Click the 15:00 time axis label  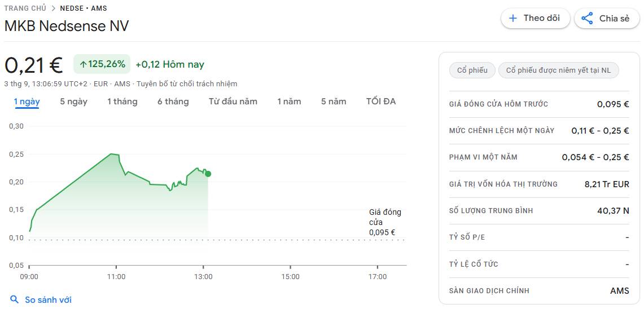pos(290,277)
